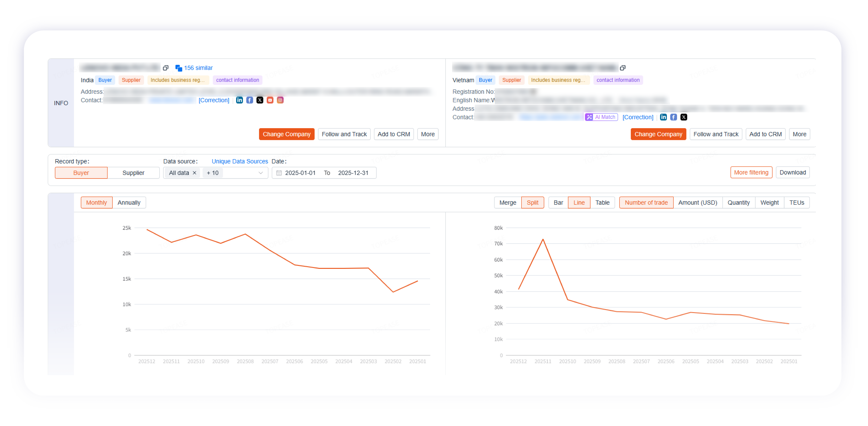Choose Merge chart layout
Viewport: 868px width, 426px height.
(507, 202)
